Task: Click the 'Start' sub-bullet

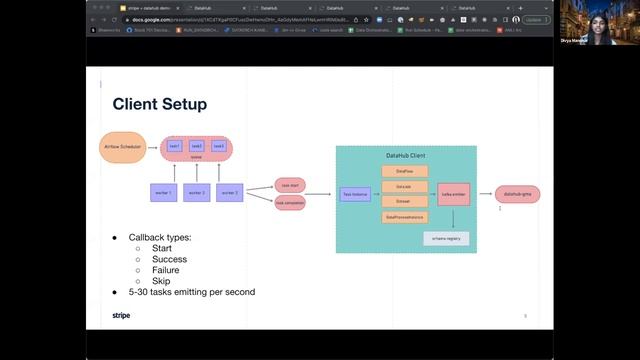Action: (162, 248)
